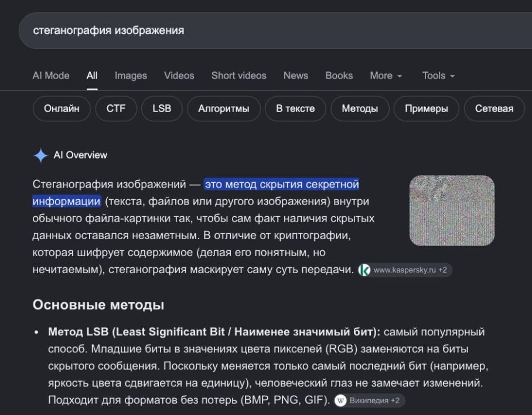532x415 pixels.
Task: Open the noisy steganography thumbnail image
Action: click(x=452, y=210)
